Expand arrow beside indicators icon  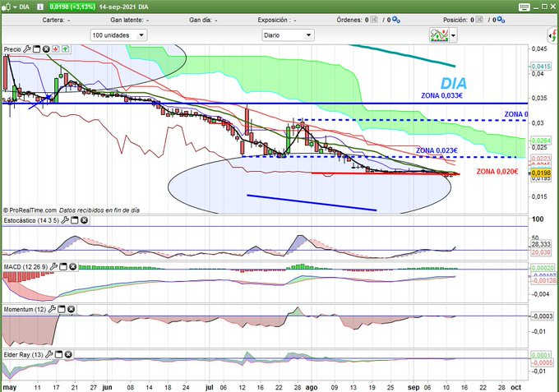click(453, 35)
